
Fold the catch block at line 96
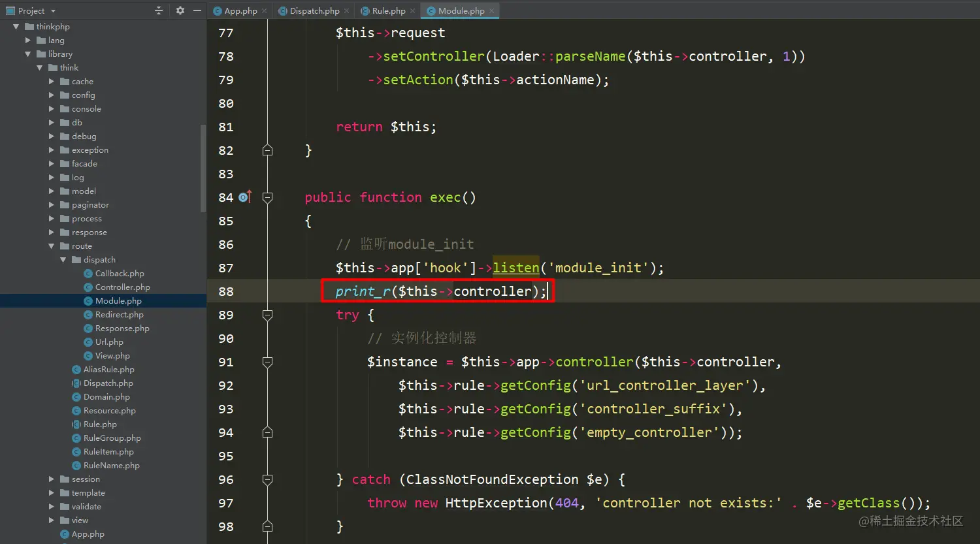point(267,479)
